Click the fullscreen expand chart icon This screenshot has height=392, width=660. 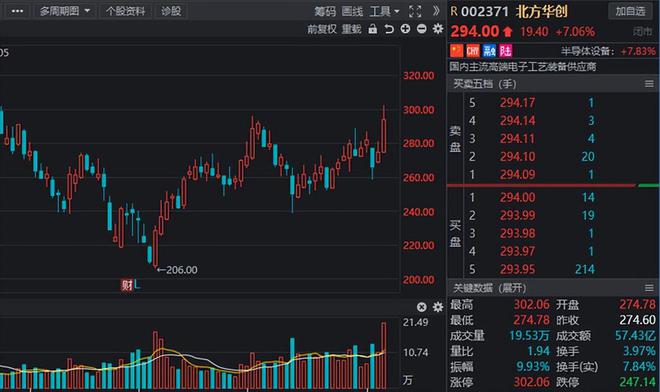pyautogui.click(x=415, y=11)
